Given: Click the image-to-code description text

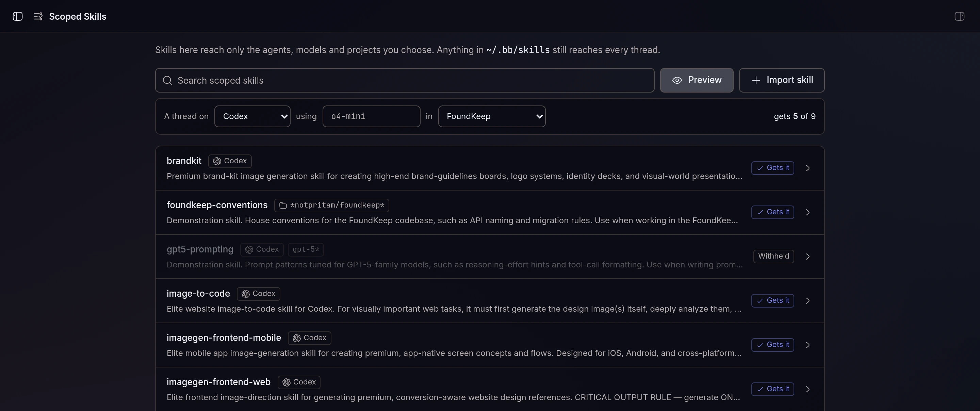Looking at the screenshot, I should click(x=454, y=309).
